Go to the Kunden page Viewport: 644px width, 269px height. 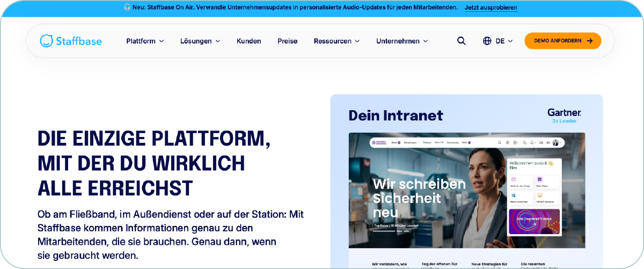click(x=249, y=41)
